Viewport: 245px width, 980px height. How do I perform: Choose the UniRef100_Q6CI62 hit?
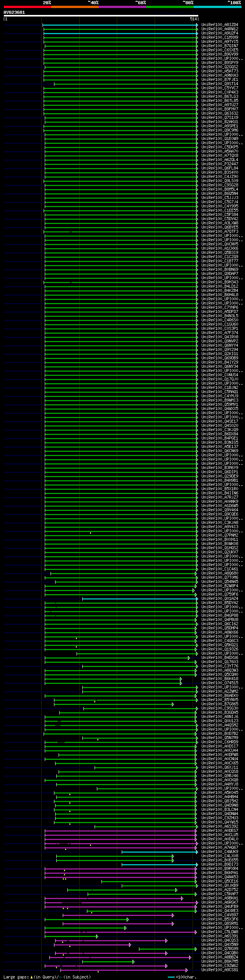click(220, 624)
